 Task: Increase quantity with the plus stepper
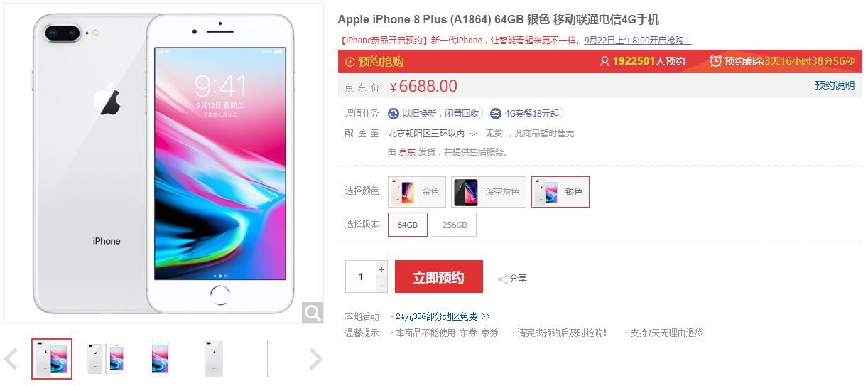point(381,269)
